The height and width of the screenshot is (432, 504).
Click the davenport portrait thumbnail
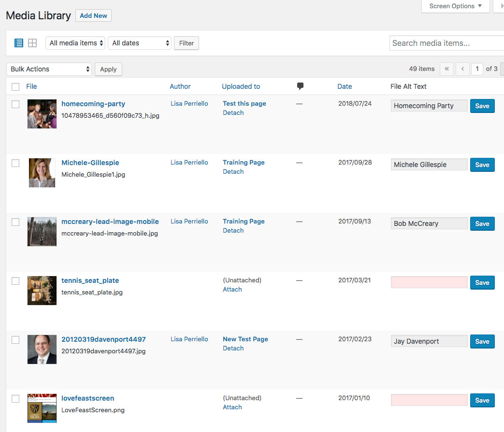click(42, 349)
